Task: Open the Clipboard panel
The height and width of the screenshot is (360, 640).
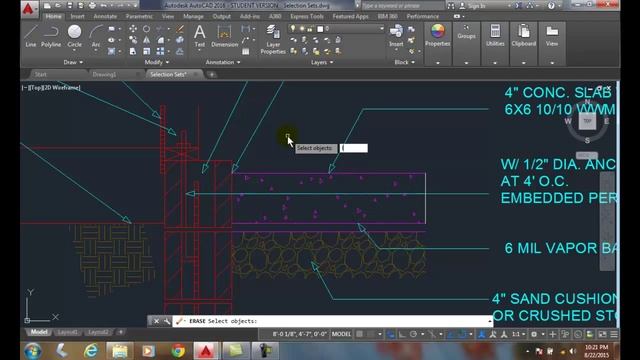Action: tap(524, 35)
